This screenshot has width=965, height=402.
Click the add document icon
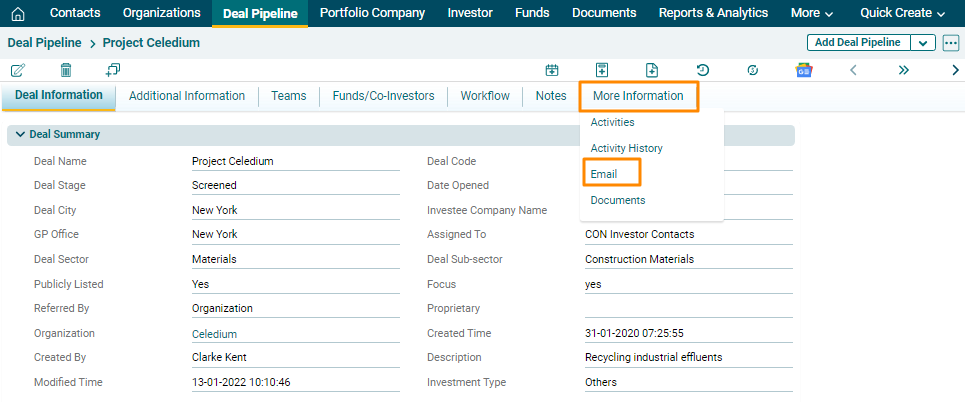click(652, 70)
